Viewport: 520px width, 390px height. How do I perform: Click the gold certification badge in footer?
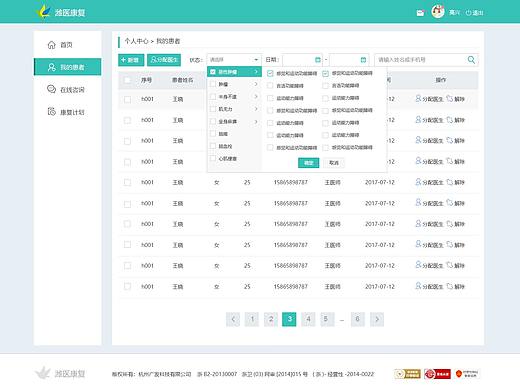[x=407, y=374]
